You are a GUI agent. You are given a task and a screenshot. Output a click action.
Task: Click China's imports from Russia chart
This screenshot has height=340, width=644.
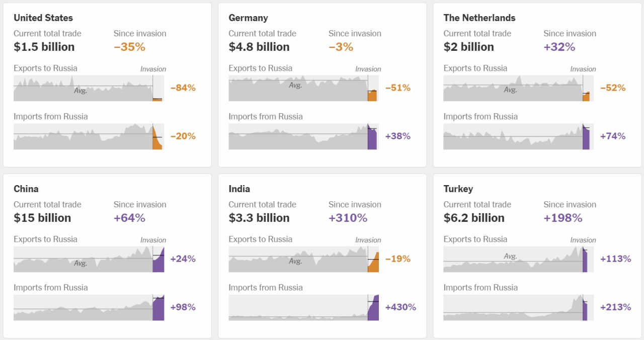click(x=88, y=308)
